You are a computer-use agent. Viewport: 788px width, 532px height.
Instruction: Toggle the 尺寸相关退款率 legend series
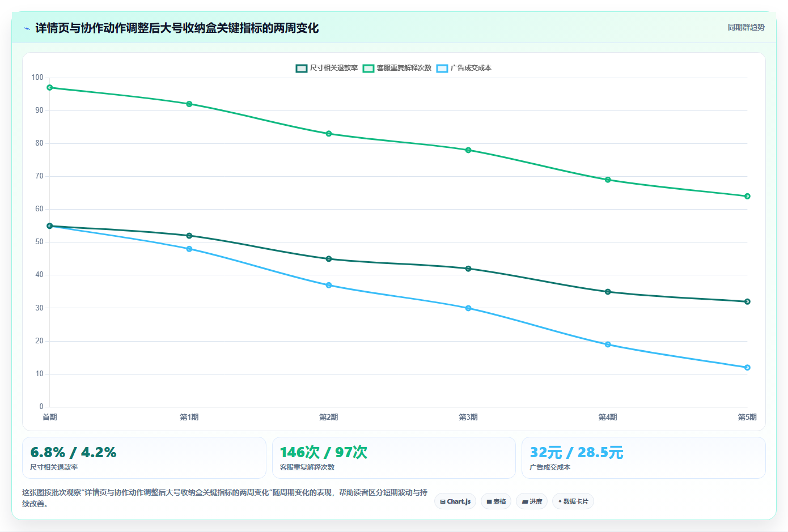tap(327, 68)
